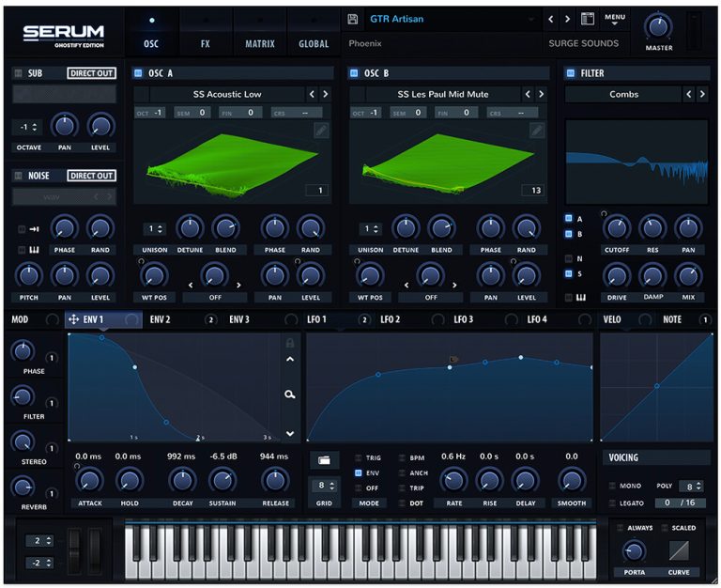Click SUB DIRECT OUT button
The height and width of the screenshot is (588, 721).
(91, 73)
